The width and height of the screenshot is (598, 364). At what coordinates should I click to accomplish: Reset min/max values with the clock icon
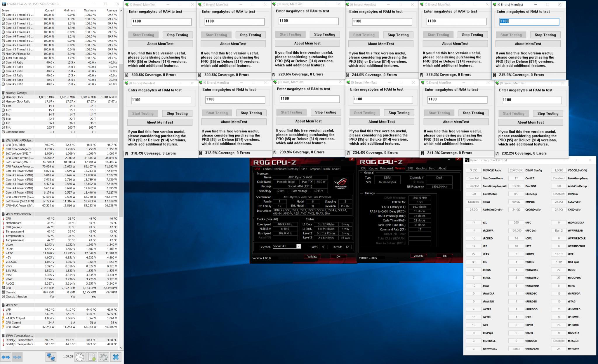[x=80, y=357]
